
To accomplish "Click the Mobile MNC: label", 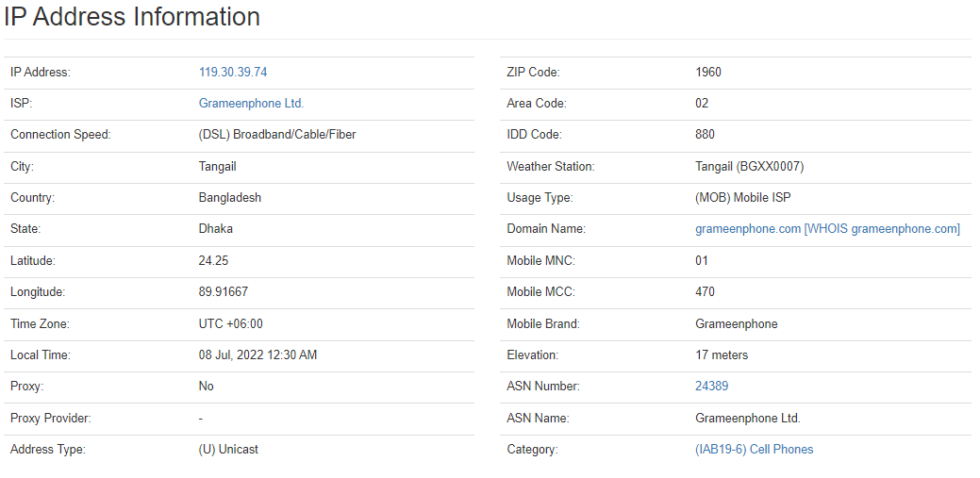I will [541, 260].
